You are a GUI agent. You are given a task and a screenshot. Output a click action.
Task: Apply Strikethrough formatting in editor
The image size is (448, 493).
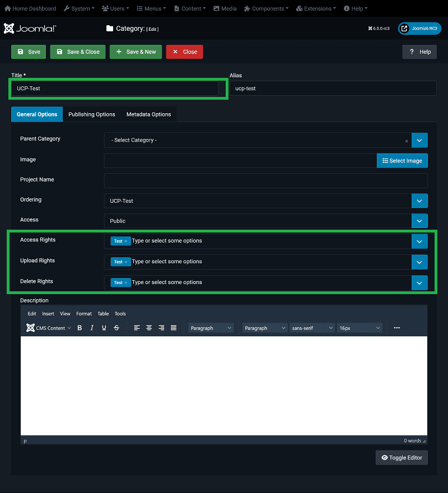pyautogui.click(x=116, y=328)
